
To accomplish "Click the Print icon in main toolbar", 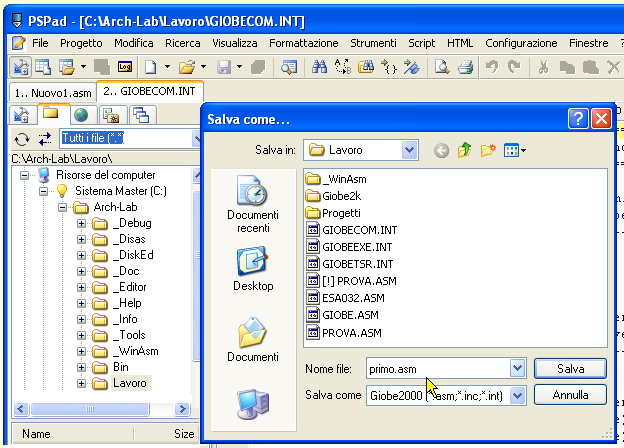I will [x=465, y=67].
